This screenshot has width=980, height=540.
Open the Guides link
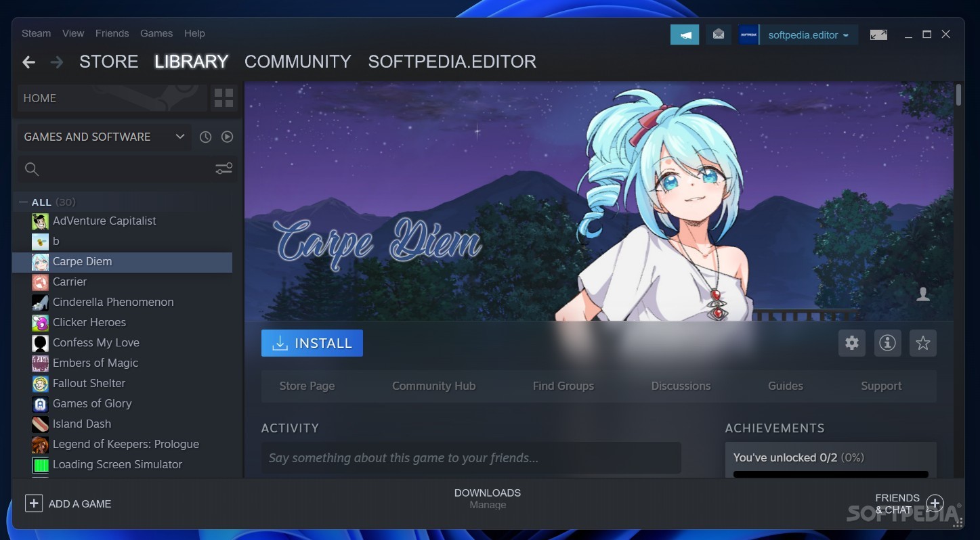[x=785, y=386]
